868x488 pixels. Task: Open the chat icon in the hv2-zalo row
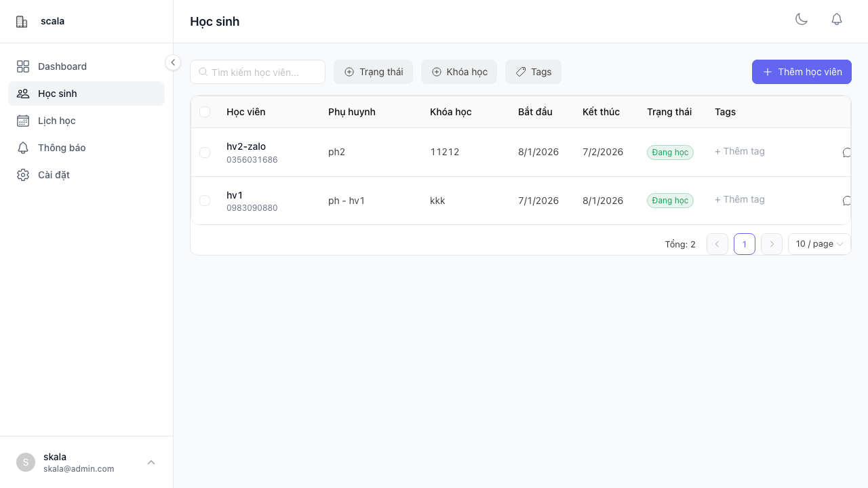(x=846, y=152)
